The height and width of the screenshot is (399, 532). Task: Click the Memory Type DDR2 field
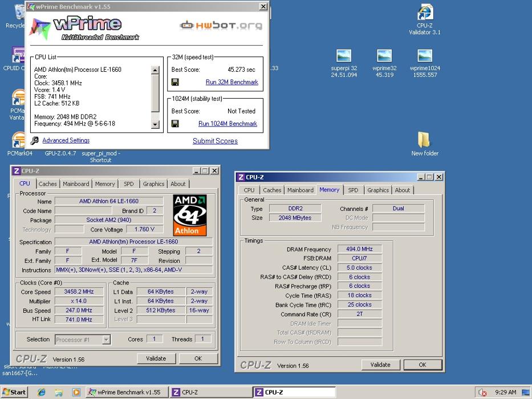(295, 208)
